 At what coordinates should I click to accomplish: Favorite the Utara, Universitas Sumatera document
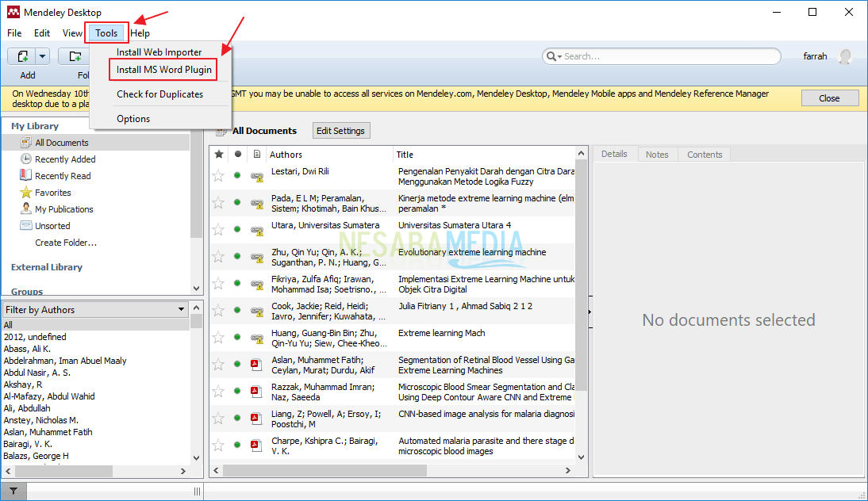coord(219,229)
